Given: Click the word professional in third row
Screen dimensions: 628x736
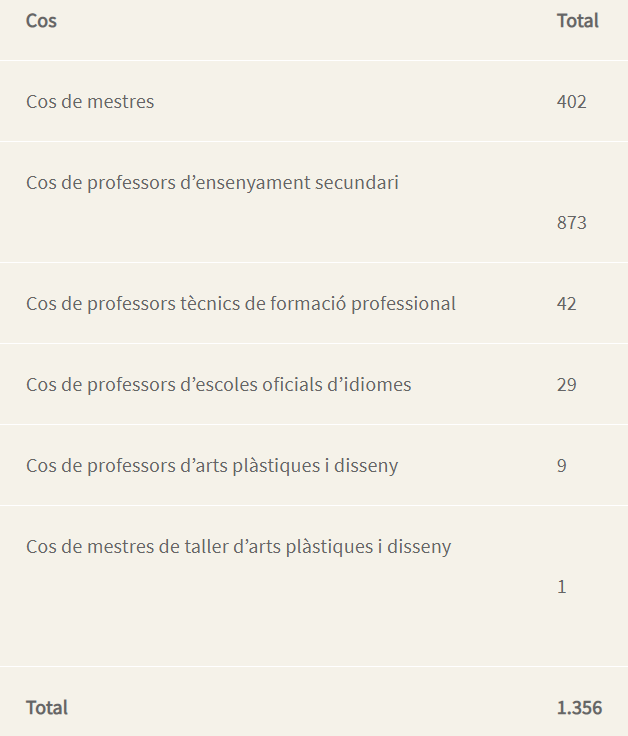Looking at the screenshot, I should coord(403,304).
